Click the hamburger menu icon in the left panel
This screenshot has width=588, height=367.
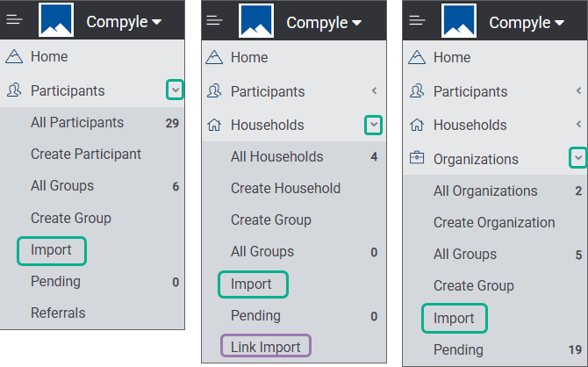[x=15, y=19]
